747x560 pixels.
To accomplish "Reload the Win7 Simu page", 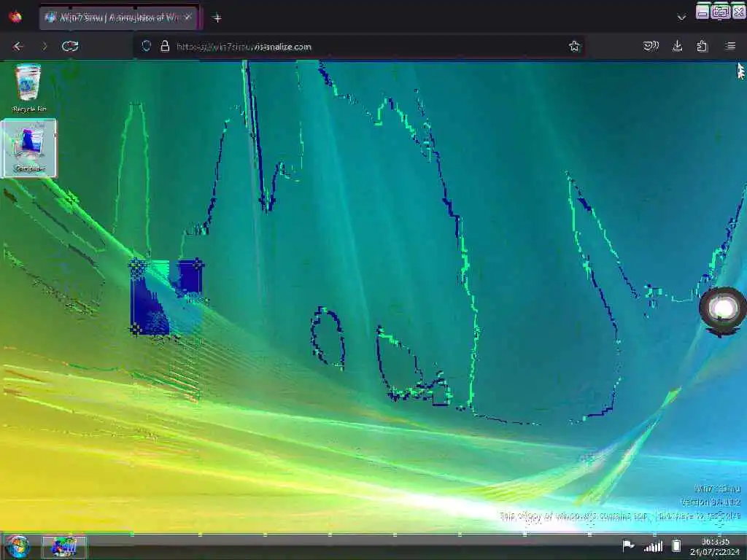I will point(70,46).
